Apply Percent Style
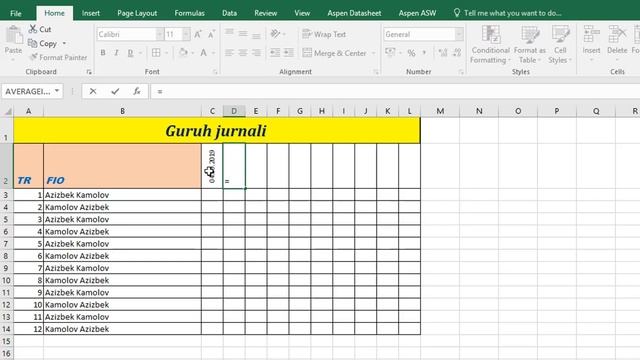Screen dimensions: 640x360 pyautogui.click(x=411, y=53)
